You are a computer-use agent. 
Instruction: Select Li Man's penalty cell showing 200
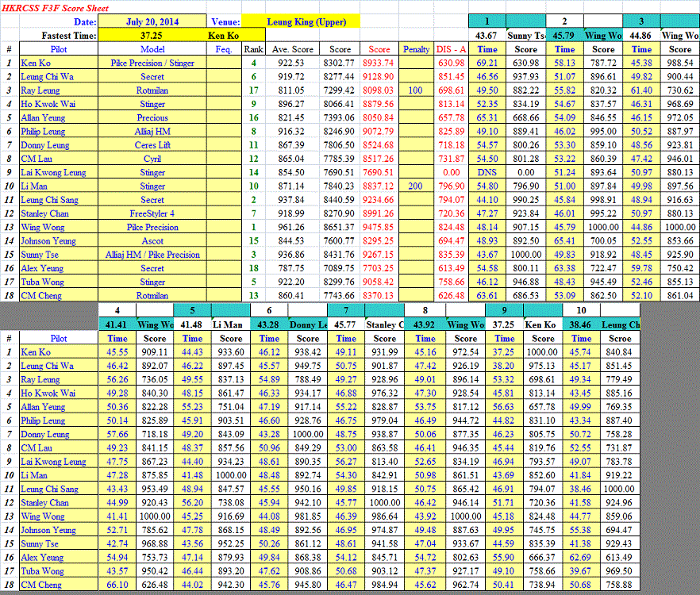(416, 186)
